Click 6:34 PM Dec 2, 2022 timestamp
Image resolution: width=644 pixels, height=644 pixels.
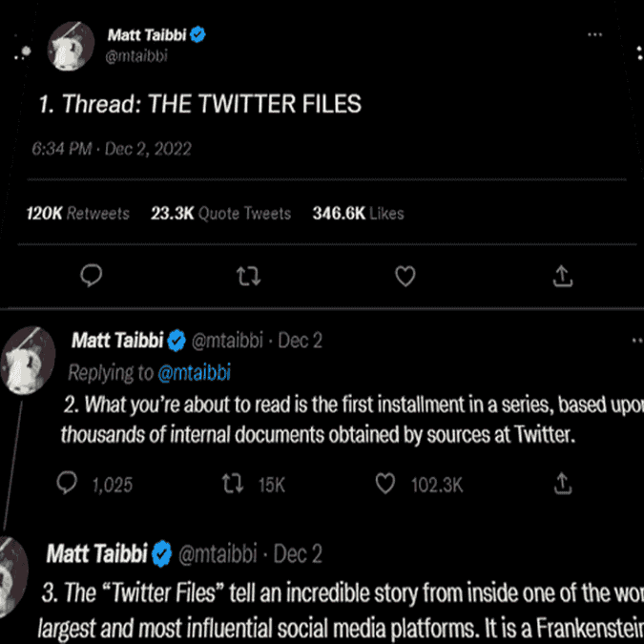[x=111, y=149]
